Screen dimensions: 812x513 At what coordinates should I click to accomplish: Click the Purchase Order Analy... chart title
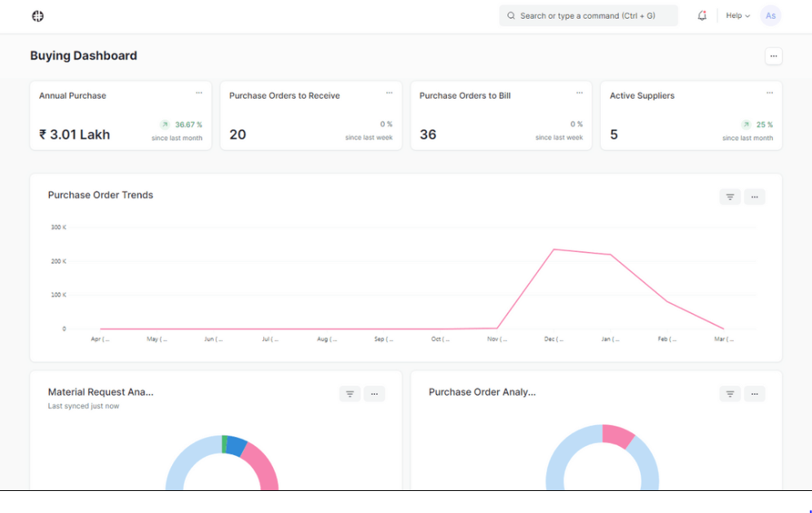(x=482, y=392)
